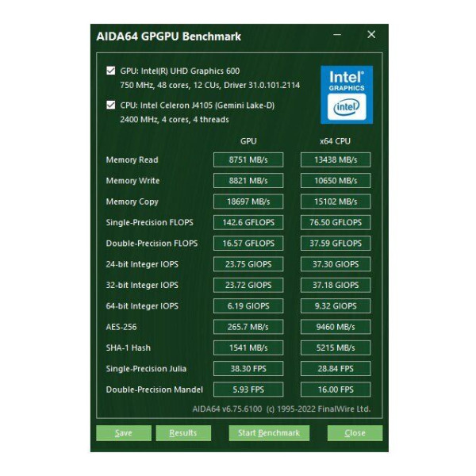Image resolution: width=476 pixels, height=476 pixels.
Task: Click the Memory Copy row label
Action: [x=132, y=202]
